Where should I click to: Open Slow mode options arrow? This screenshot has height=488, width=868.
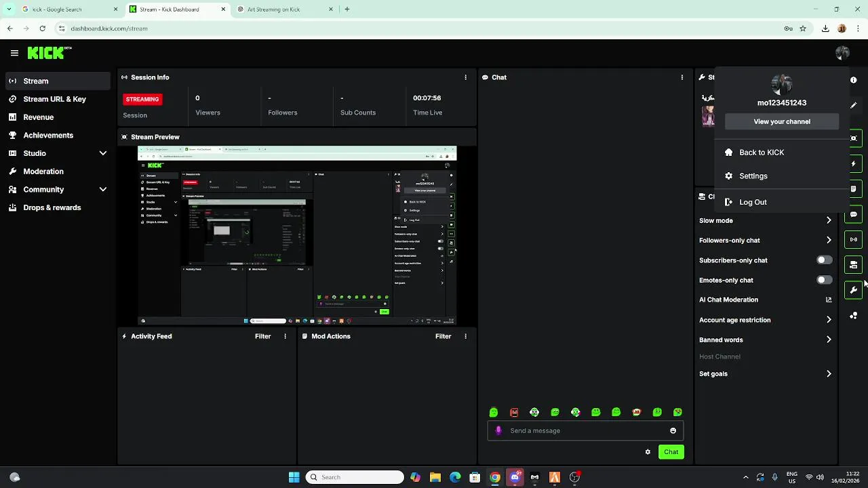click(829, 220)
